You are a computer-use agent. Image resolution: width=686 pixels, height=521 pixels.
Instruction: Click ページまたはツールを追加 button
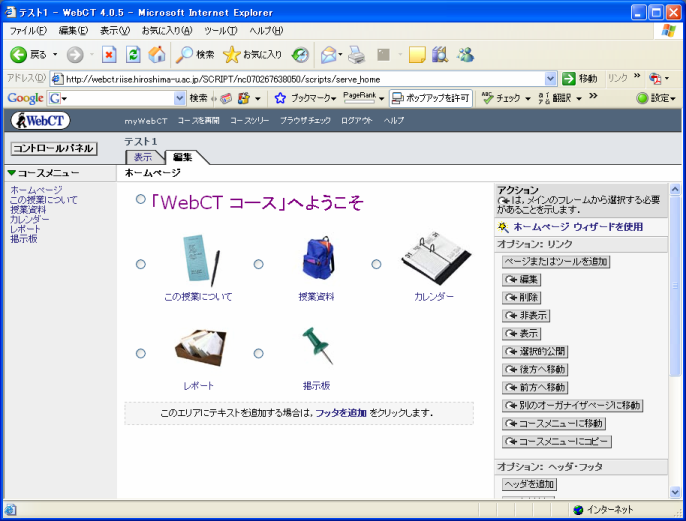pyautogui.click(x=556, y=262)
